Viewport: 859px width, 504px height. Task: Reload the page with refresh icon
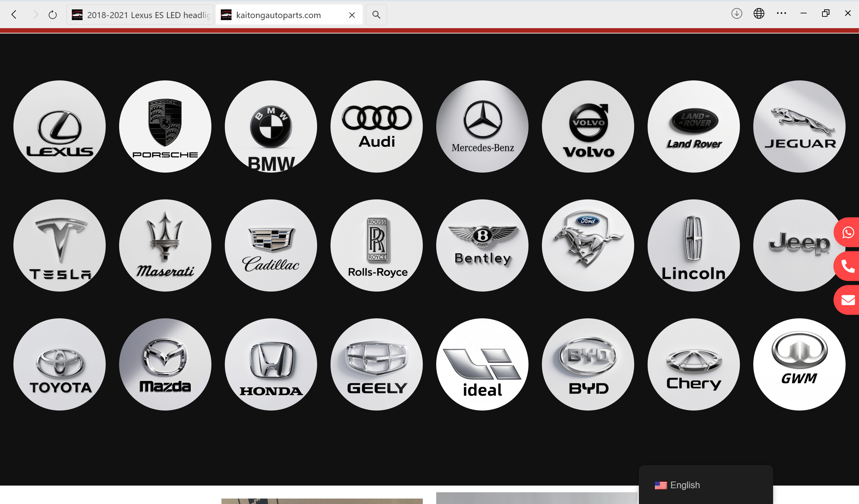coord(52,15)
